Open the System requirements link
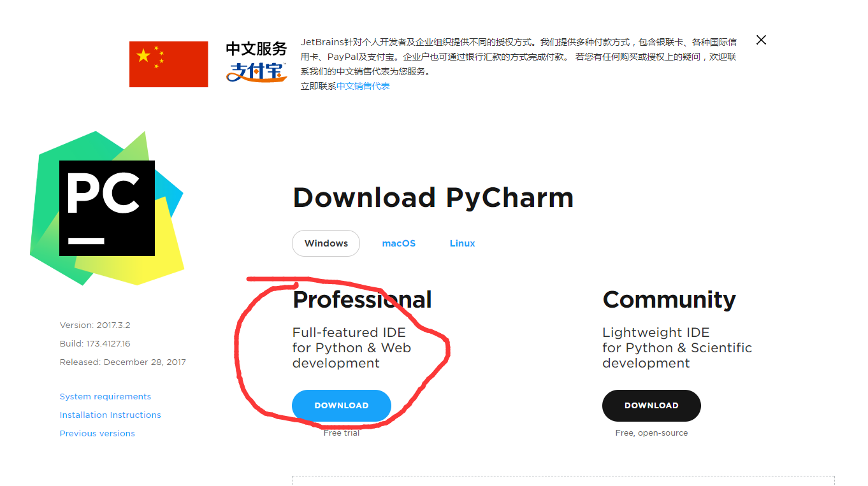868x486 pixels. click(105, 396)
